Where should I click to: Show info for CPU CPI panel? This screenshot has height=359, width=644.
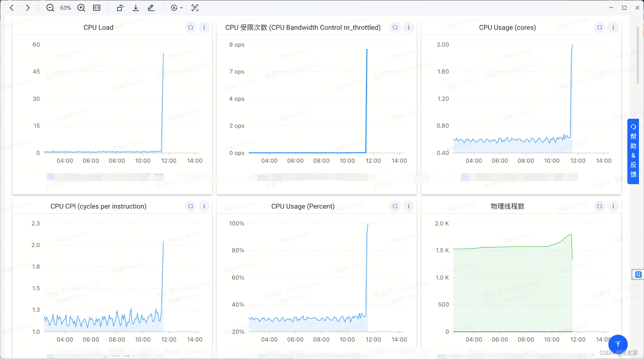point(204,206)
